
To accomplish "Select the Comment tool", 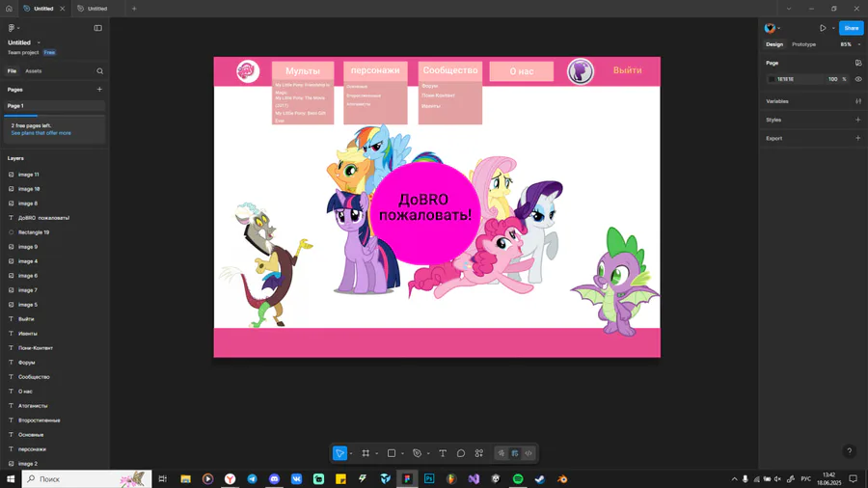I will [x=461, y=453].
